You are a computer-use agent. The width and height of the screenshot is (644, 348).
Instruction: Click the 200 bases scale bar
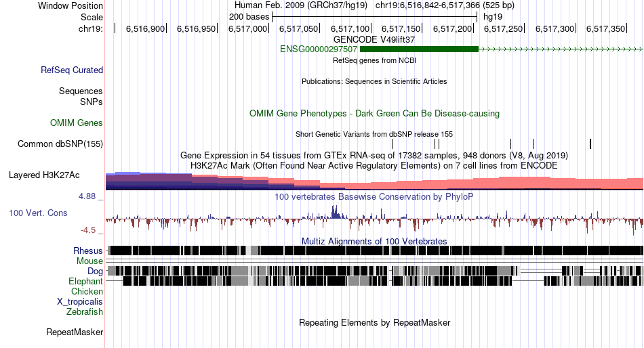tap(374, 17)
